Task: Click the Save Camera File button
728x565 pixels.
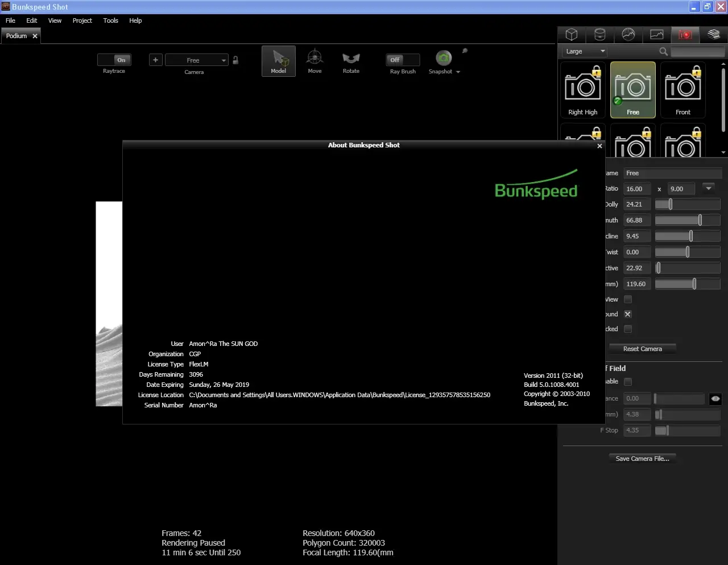Action: (x=643, y=459)
